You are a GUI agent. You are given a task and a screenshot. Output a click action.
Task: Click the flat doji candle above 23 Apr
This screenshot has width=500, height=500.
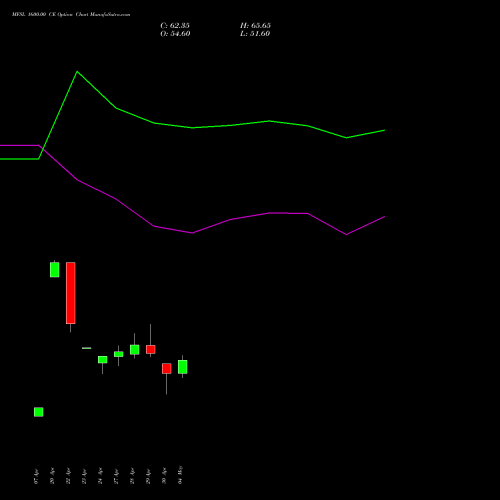(x=87, y=348)
